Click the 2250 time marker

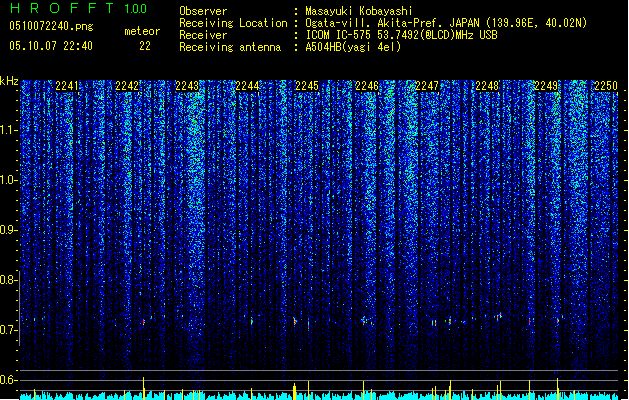pyautogui.click(x=606, y=86)
